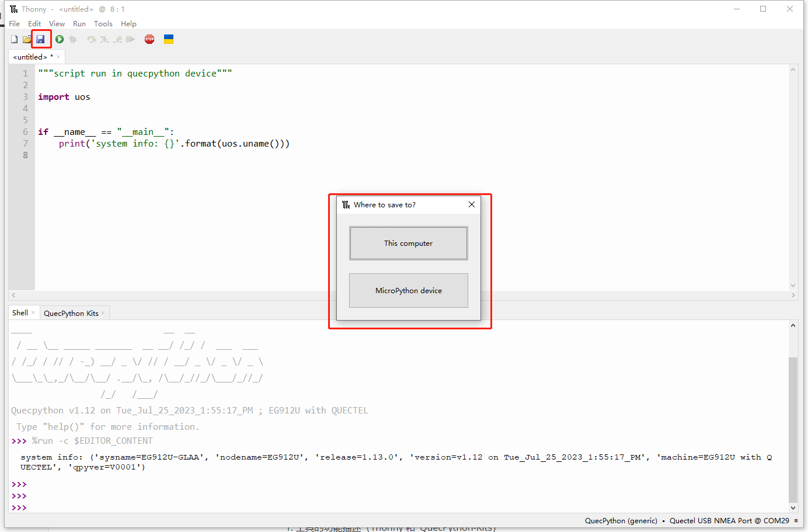Screen dimensions: 808x532
Task: Start debugging with the bug icon
Action: click(73, 39)
